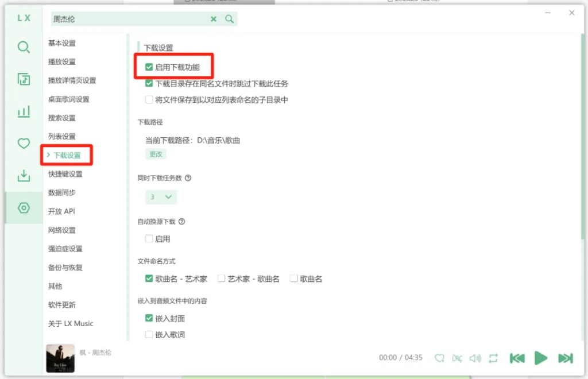Open the settings hexagon sidebar icon
Viewport: 588px width, 379px height.
click(24, 208)
